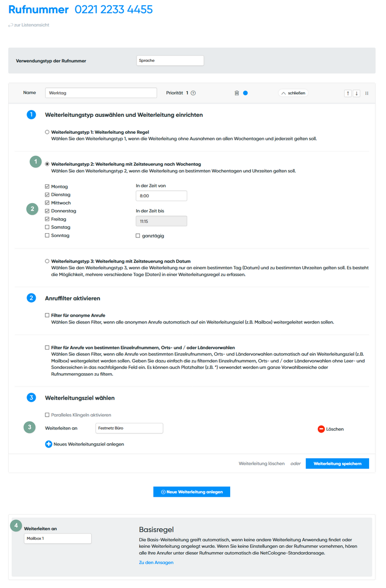Open the Weiterleiten an dropdown showing Festnetz Büro
This screenshot has height=588, width=386.
coord(129,428)
